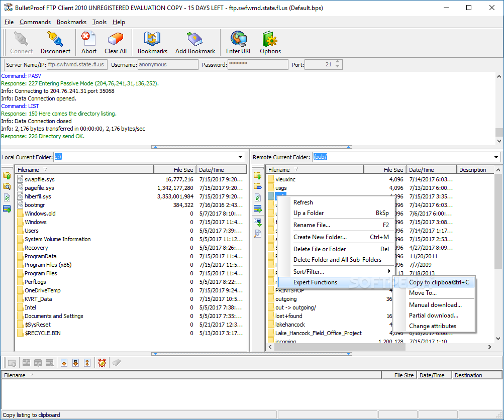
Task: Click Add Bookmark toolbar icon
Action: click(x=195, y=43)
